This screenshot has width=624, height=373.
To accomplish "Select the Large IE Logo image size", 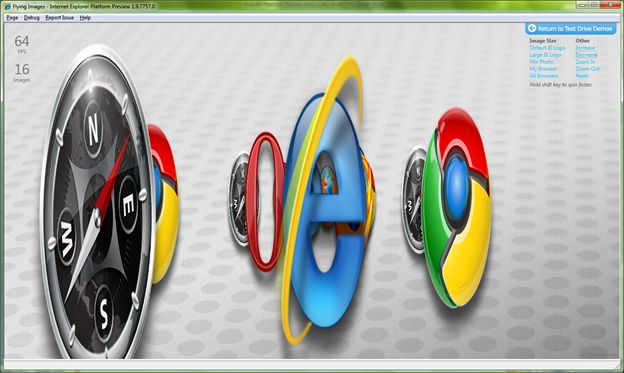I will (545, 55).
